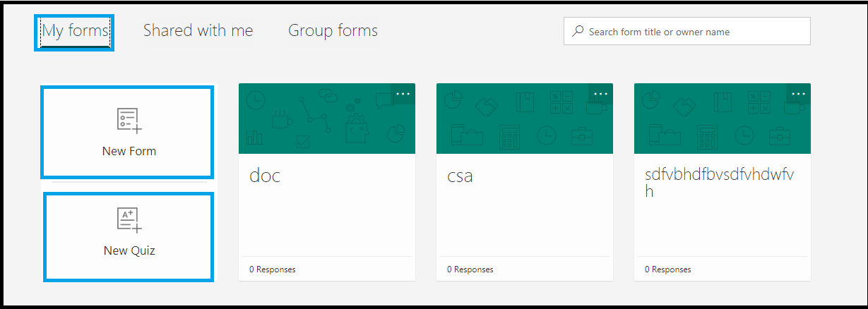This screenshot has width=868, height=309.
Task: Click the sdfvbhdfbvsdfvhdwfvh card header image
Action: pos(723,119)
